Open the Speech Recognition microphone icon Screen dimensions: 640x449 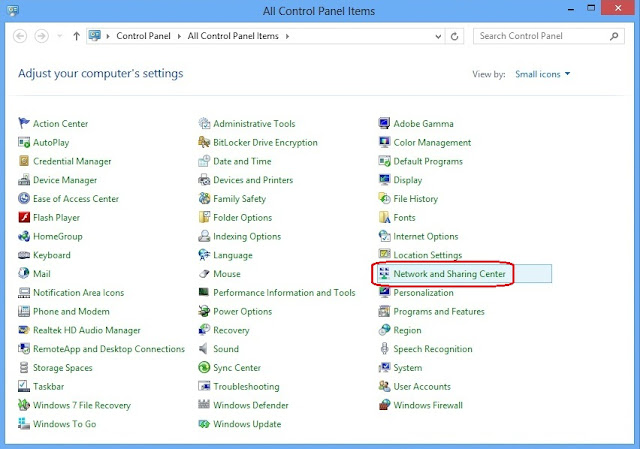pos(384,349)
